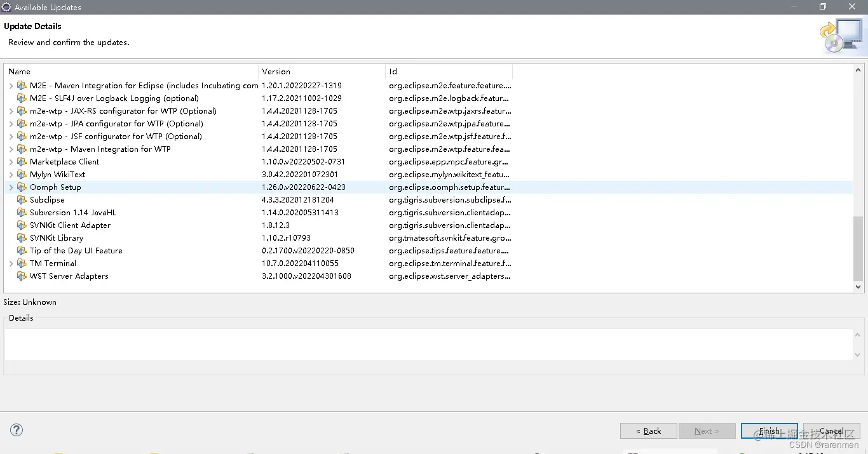The image size is (868, 454).
Task: Select the SVNKit Client Adapter row name
Action: (70, 225)
